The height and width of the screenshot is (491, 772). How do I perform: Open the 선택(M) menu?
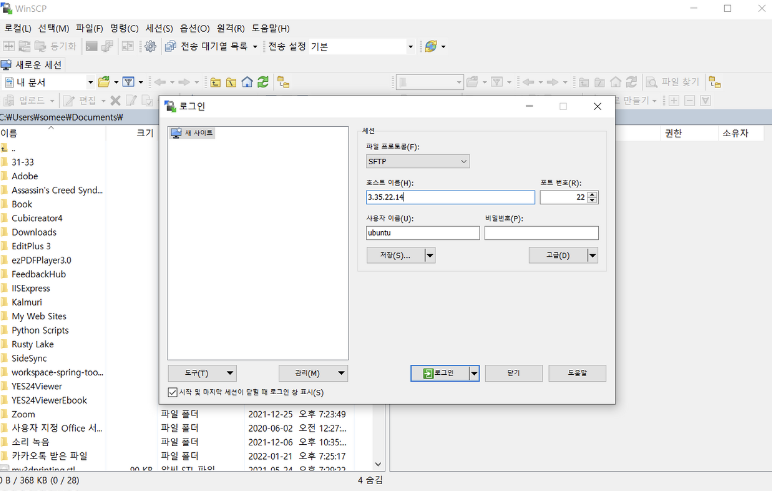[54, 28]
